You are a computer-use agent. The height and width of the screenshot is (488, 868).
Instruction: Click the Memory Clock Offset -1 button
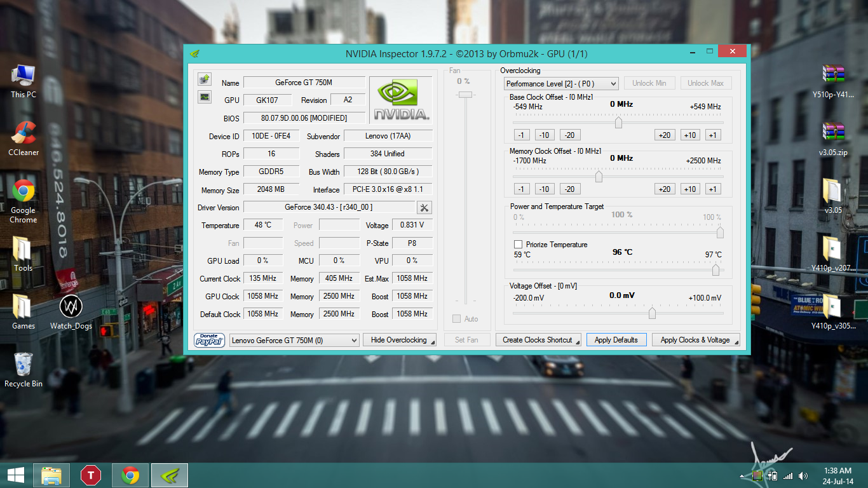[x=522, y=189]
